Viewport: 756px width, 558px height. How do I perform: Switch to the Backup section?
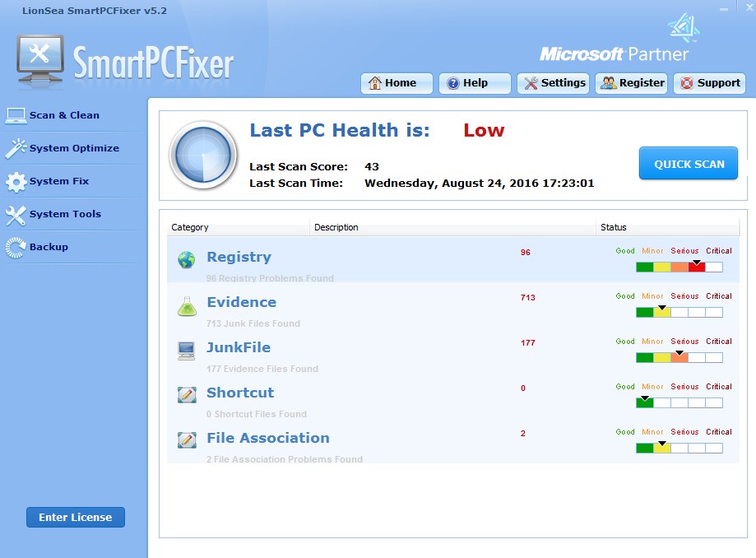pos(49,246)
